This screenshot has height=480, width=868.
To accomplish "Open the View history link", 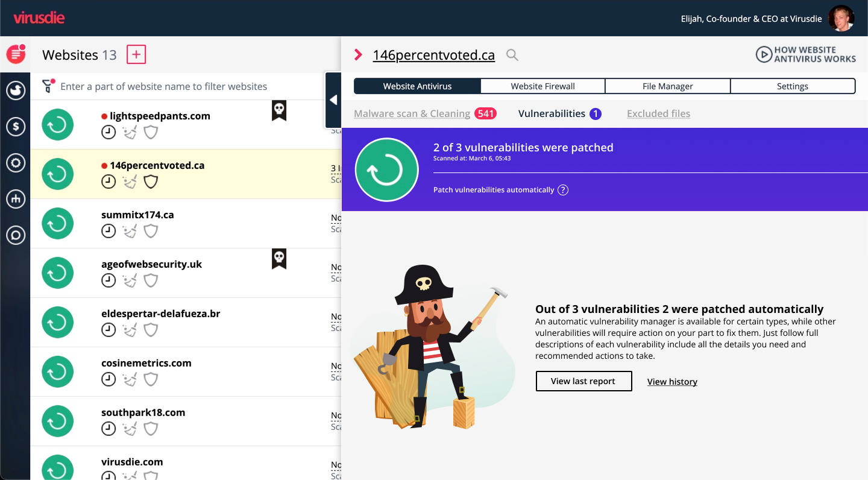I will click(x=672, y=382).
